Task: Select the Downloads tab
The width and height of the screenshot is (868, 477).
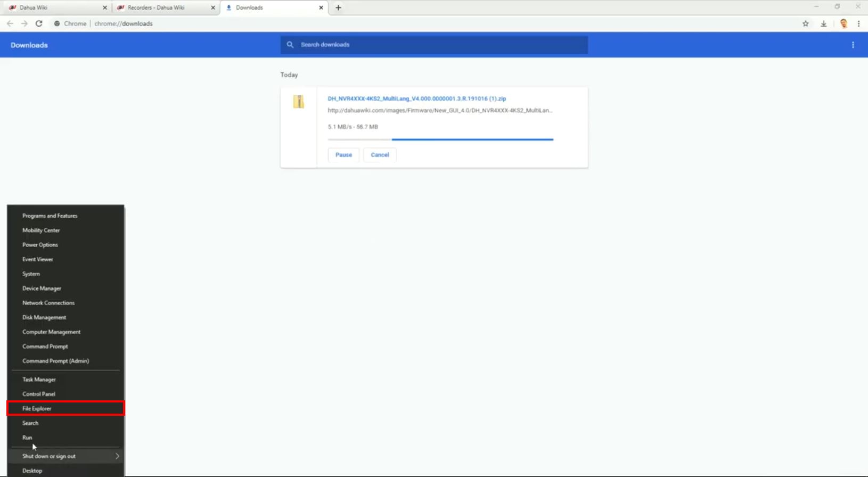Action: coord(274,7)
